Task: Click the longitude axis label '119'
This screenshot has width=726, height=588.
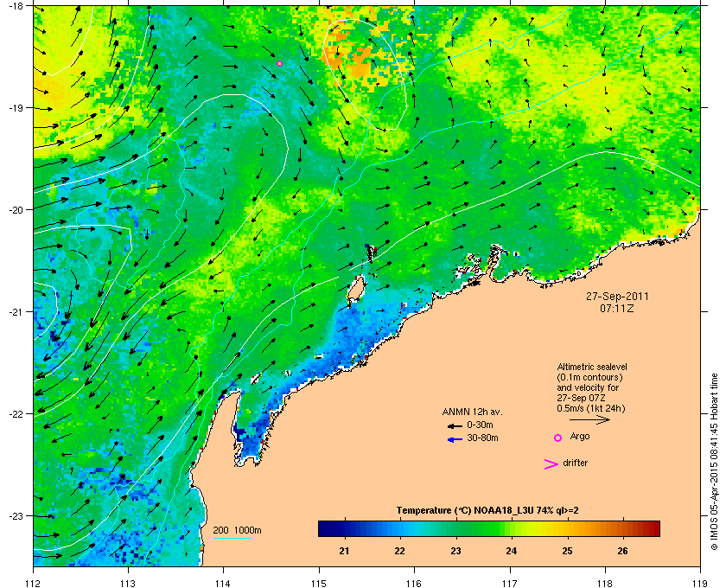Action: (701, 583)
